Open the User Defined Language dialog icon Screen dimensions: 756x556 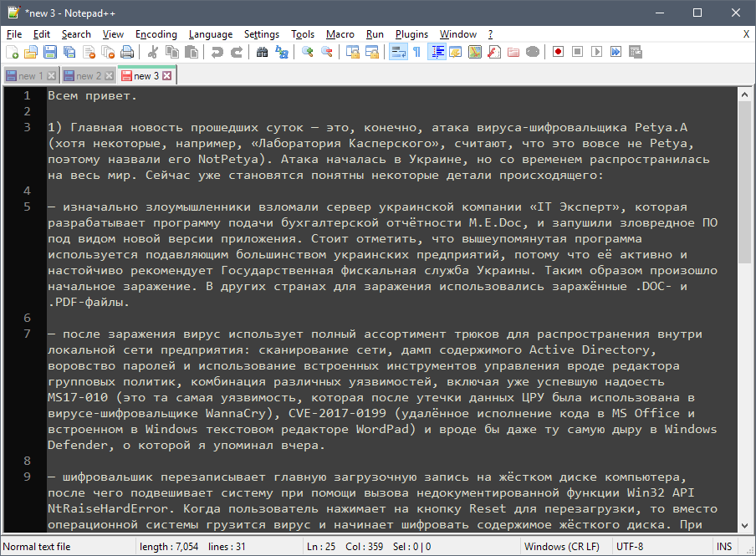point(456,52)
